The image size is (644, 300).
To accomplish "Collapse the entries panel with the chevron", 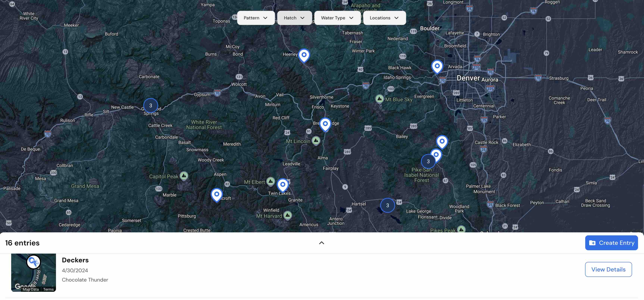I will click(x=321, y=243).
